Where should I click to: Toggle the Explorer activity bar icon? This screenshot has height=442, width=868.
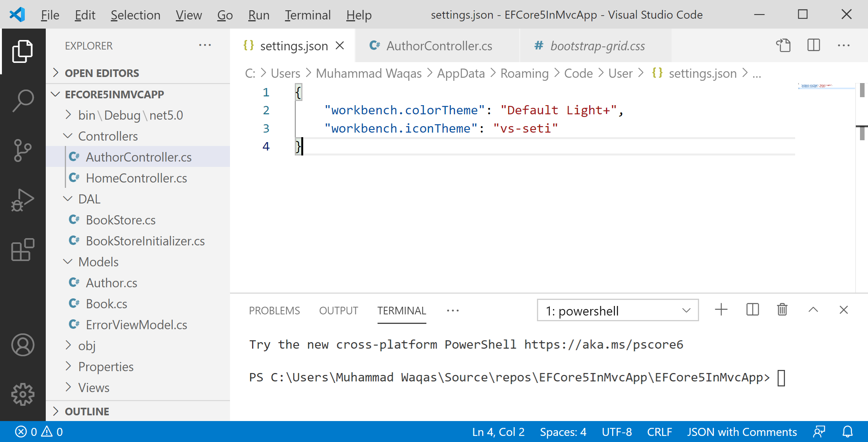click(23, 51)
